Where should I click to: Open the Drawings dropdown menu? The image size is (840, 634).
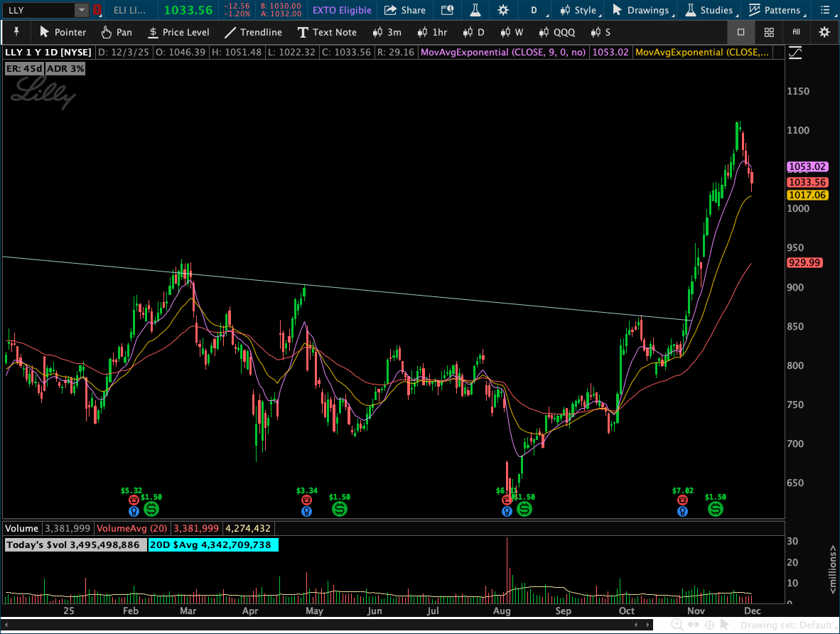pos(642,10)
